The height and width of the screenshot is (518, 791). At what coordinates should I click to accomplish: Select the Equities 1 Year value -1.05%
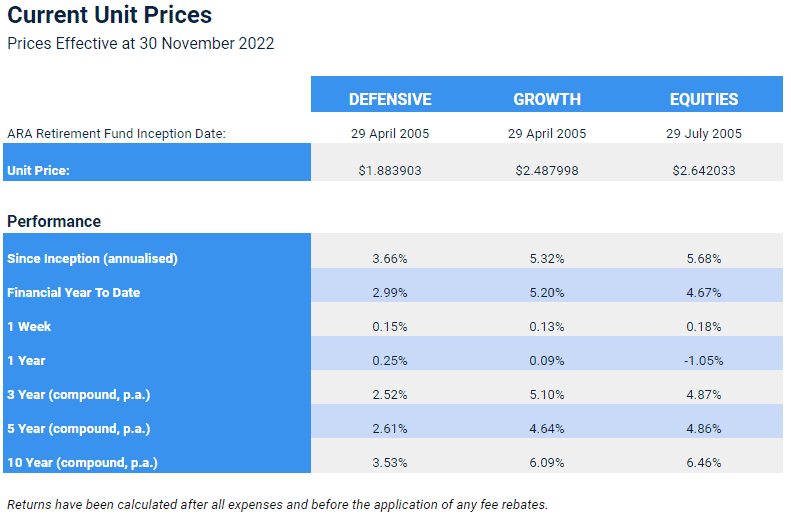pyautogui.click(x=704, y=361)
